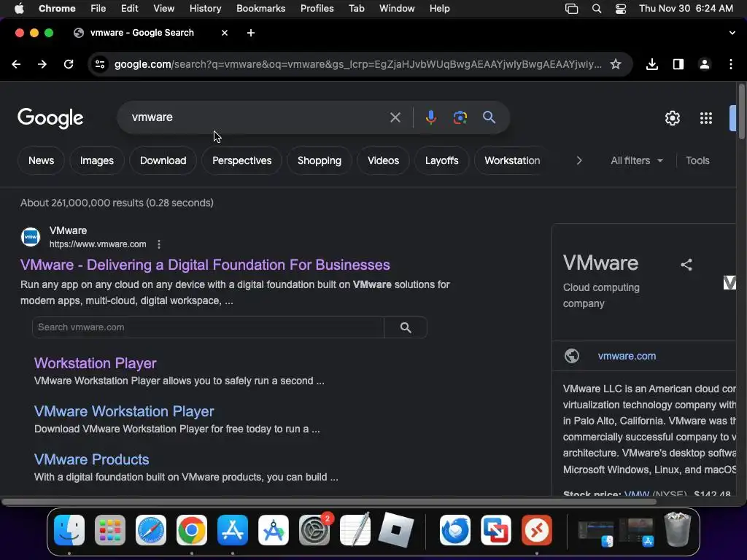The width and height of the screenshot is (747, 560).
Task: Open Safari from the Dock
Action: click(151, 530)
